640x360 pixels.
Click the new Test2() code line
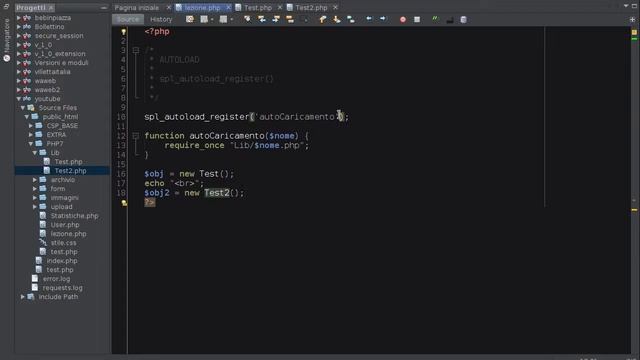(x=194, y=193)
